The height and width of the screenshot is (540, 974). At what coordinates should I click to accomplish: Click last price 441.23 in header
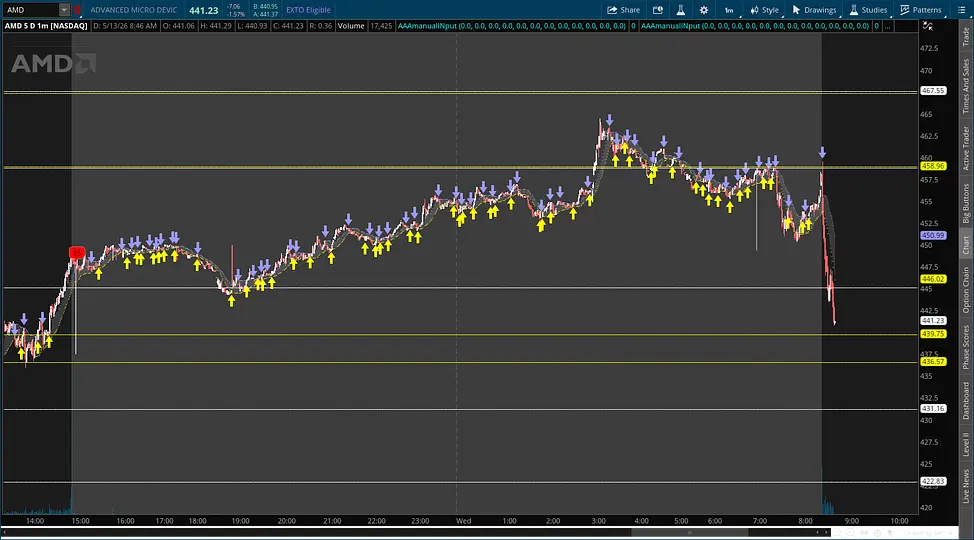coord(204,11)
